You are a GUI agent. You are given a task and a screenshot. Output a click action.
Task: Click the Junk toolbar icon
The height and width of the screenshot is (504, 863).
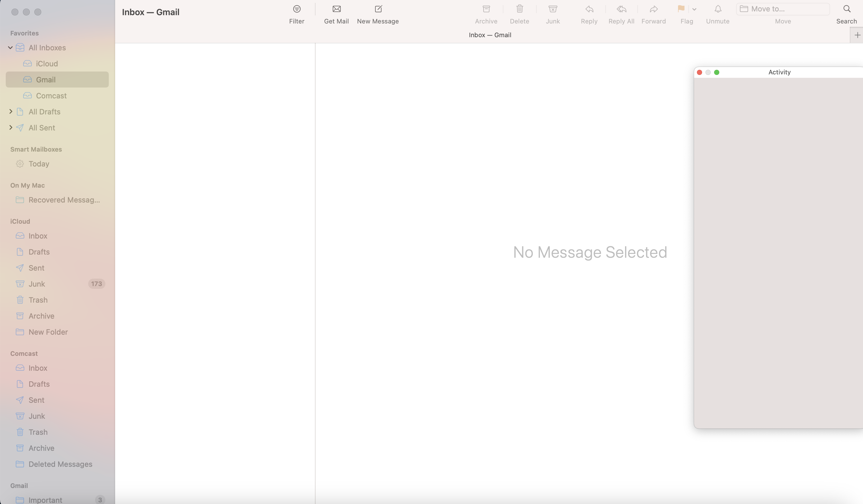pyautogui.click(x=553, y=9)
